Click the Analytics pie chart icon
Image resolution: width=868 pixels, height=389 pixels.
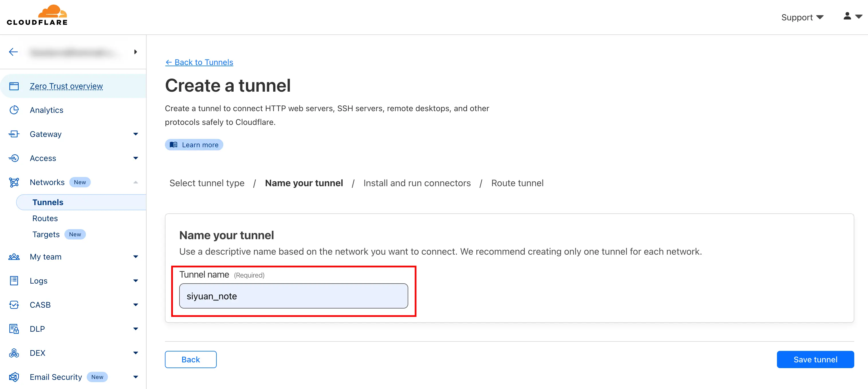click(14, 110)
